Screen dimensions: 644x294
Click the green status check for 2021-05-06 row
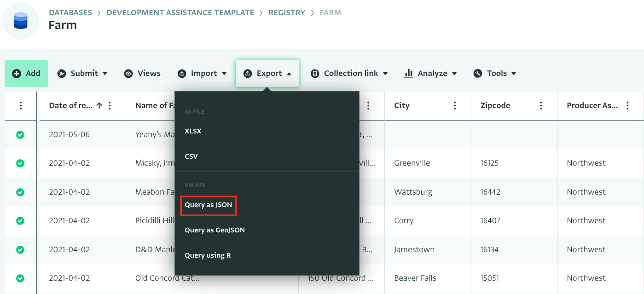pyautogui.click(x=20, y=135)
